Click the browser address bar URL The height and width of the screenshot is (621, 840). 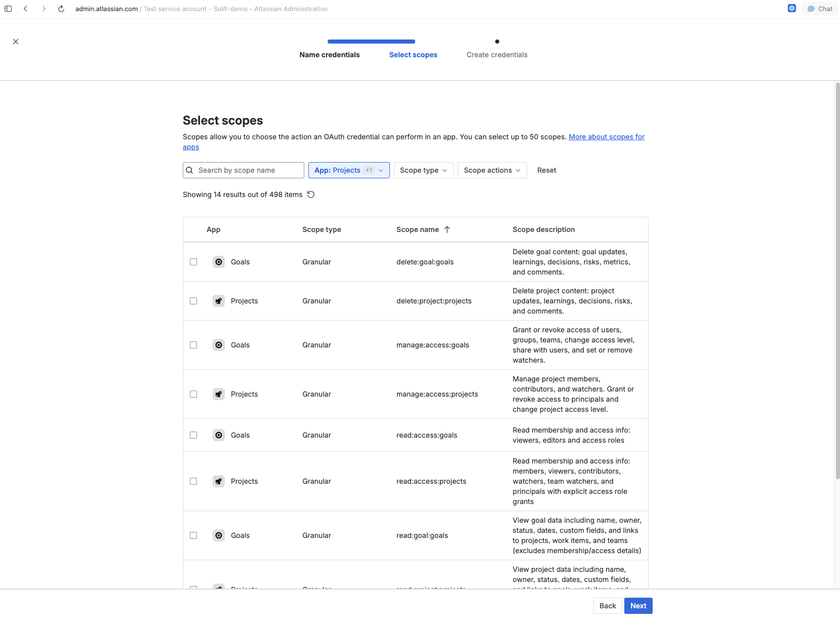point(202,9)
